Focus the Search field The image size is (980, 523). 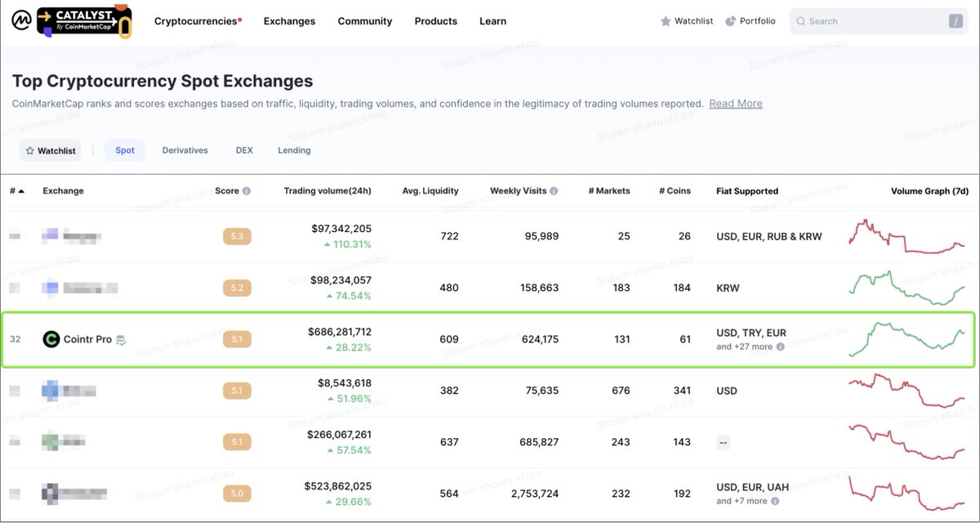pyautogui.click(x=880, y=21)
